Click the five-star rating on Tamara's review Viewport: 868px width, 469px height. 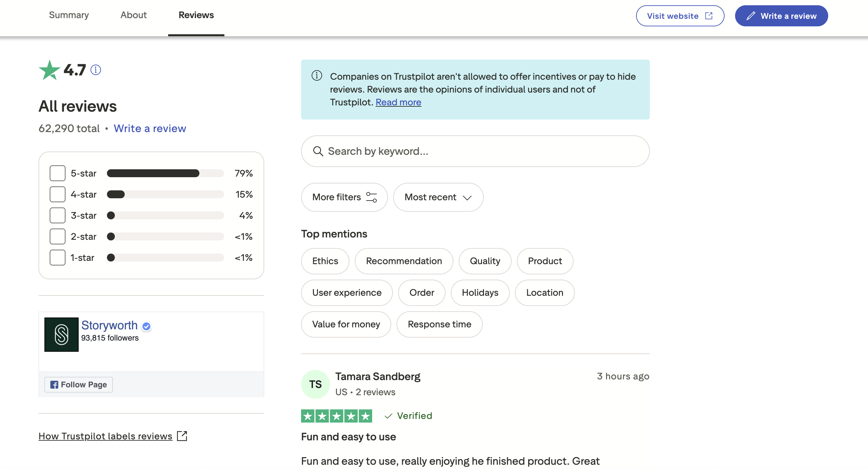coord(336,416)
